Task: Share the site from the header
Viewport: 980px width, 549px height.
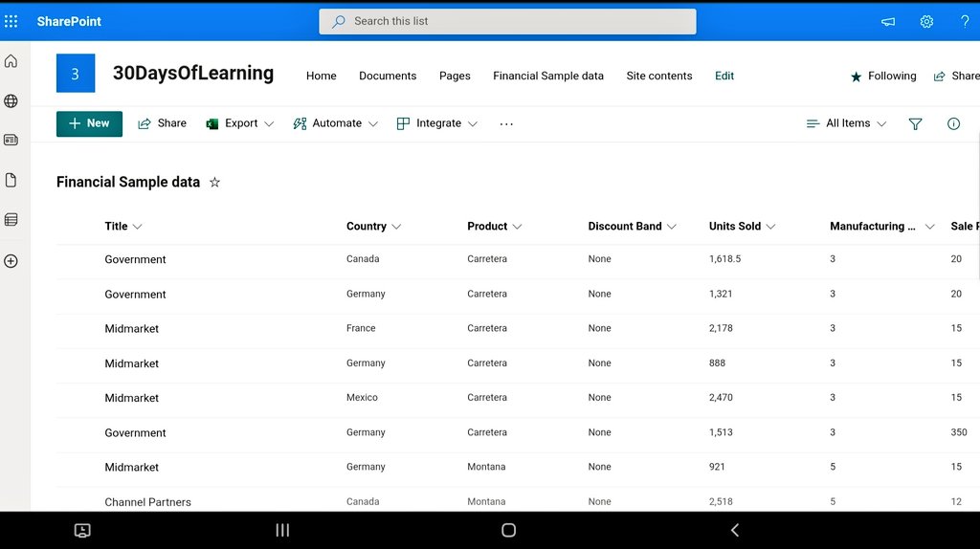Action: pos(956,77)
